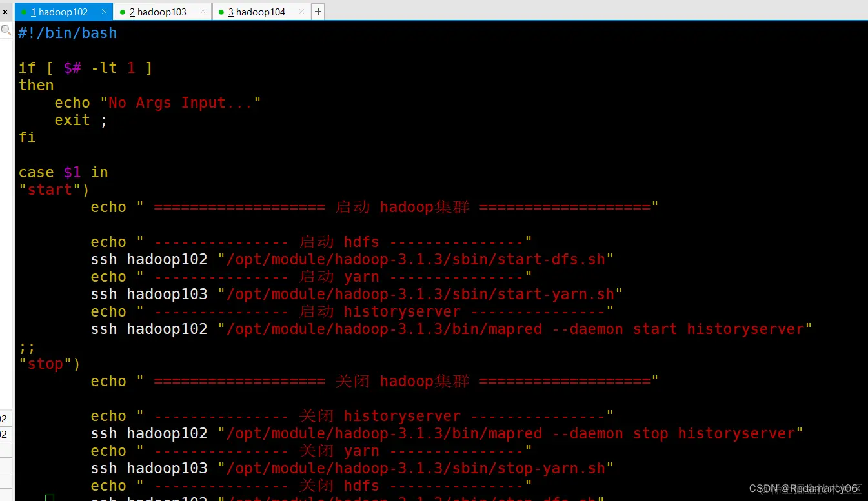This screenshot has width=868, height=501.
Task: Click the '关闭 historyserver' echo line
Action: (352, 416)
